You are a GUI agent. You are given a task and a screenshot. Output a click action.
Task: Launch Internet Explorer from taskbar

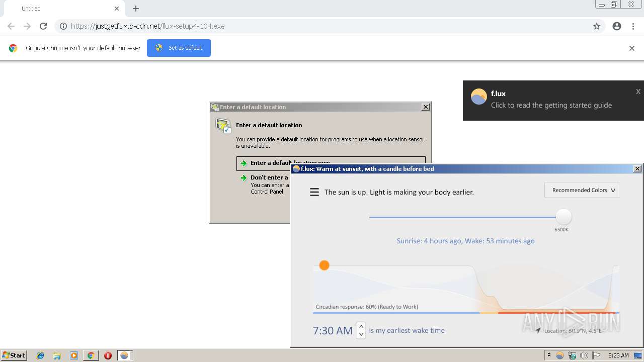(40, 355)
